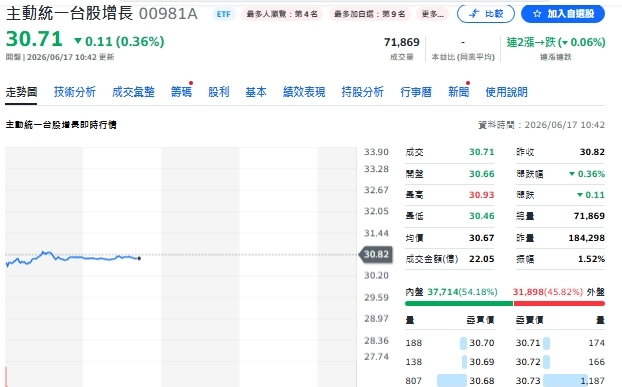Switch to the 技術分析 tab

pos(75,92)
